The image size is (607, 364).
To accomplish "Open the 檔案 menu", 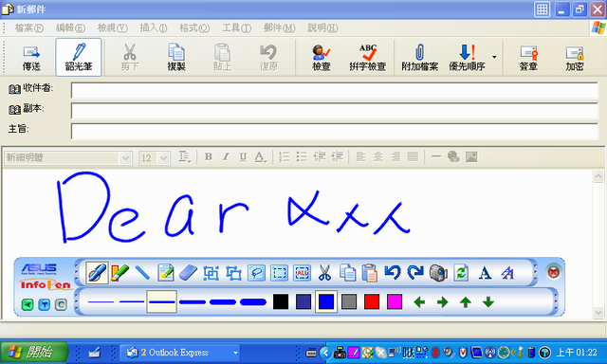I will click(29, 27).
